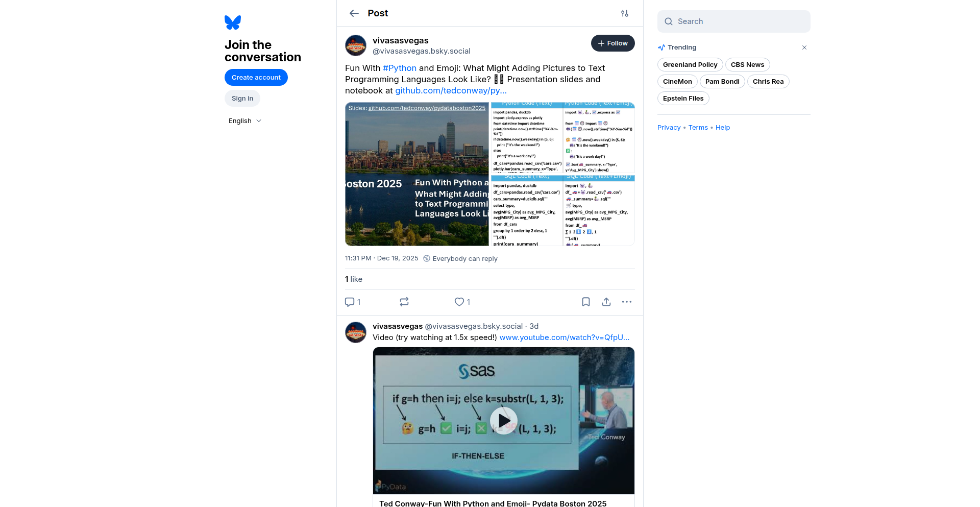
Task: View the '1 like' list
Action: (354, 279)
